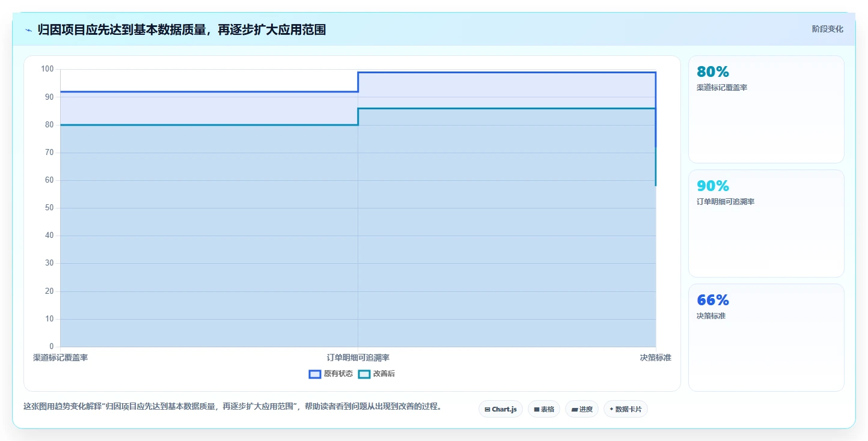Click the Chart.js tag button

501,409
